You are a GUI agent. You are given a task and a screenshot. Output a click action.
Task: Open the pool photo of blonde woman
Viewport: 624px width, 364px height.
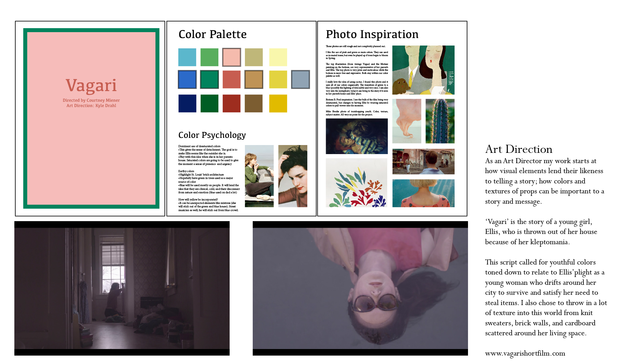point(423,193)
